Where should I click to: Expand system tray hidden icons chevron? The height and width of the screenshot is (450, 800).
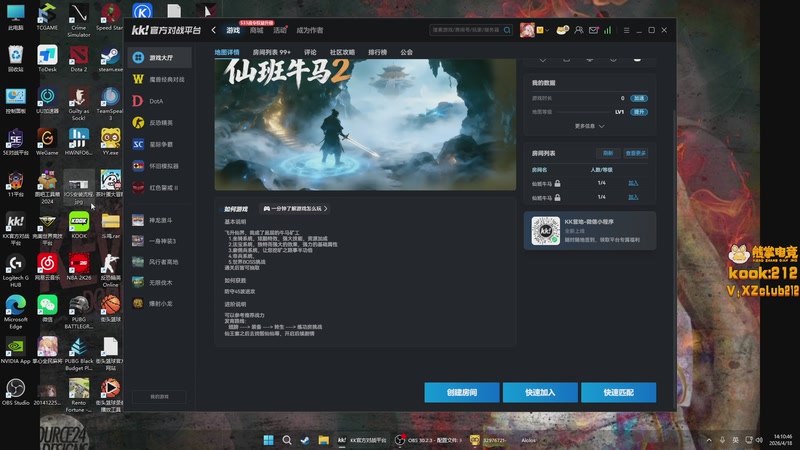(709, 440)
